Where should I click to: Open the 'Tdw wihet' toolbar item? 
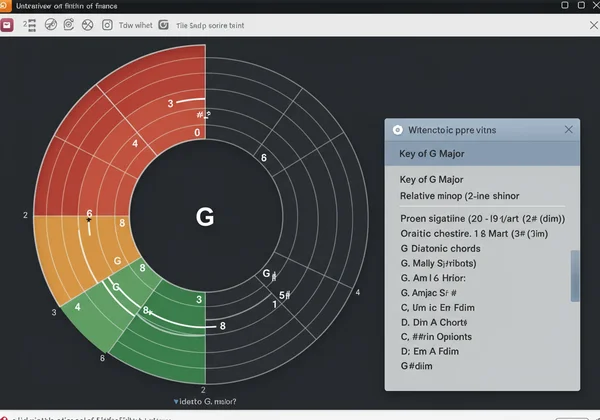(135, 25)
